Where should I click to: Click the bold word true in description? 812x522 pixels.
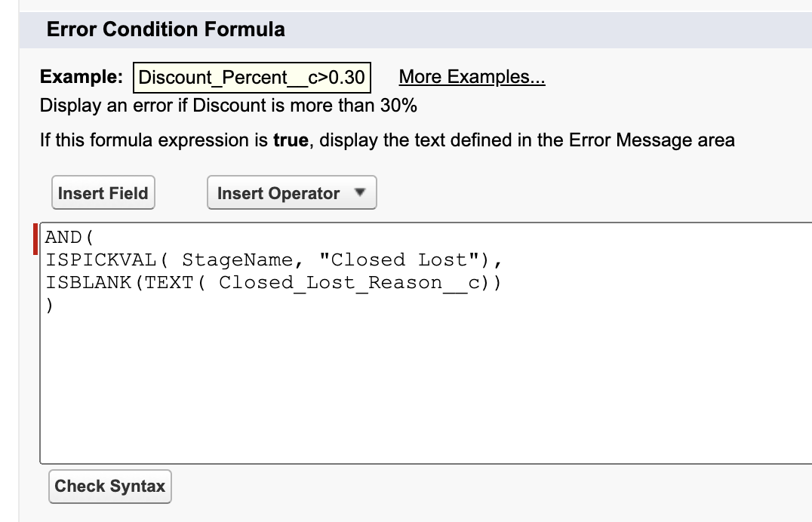click(291, 140)
